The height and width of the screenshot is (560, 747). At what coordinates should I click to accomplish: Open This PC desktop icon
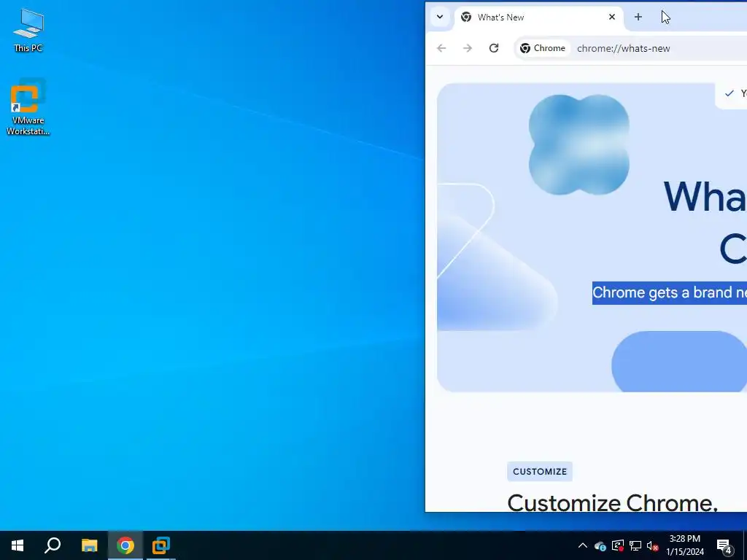coord(28,30)
